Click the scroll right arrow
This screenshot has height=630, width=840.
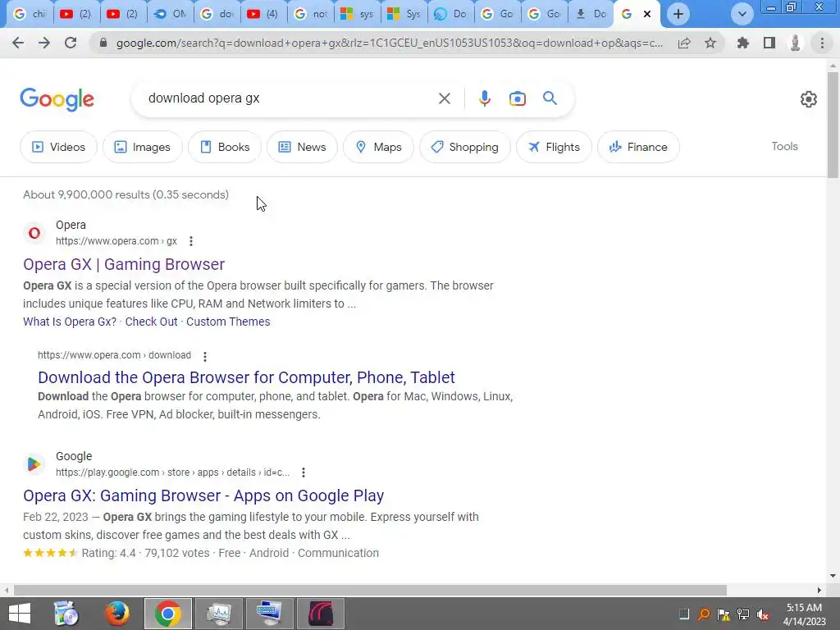click(x=819, y=590)
